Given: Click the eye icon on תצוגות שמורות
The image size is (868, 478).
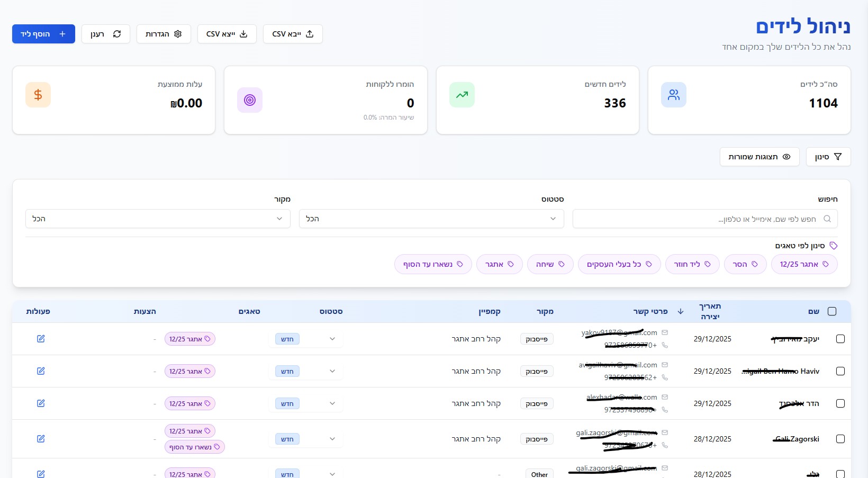Looking at the screenshot, I should point(787,157).
